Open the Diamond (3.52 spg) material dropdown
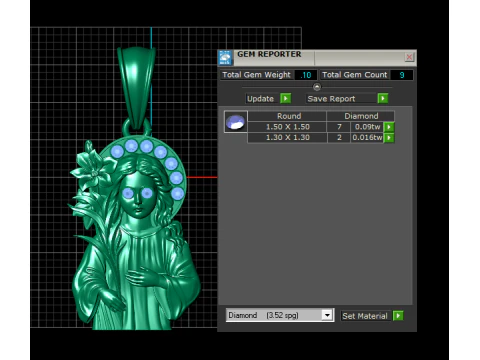The image size is (480, 360). click(327, 315)
